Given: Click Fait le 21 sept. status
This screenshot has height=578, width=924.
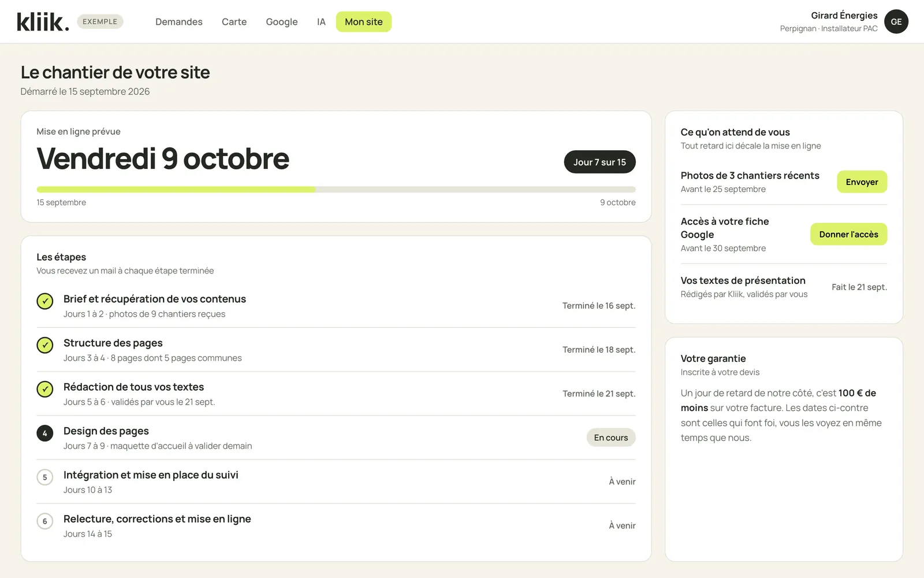Looking at the screenshot, I should click(859, 287).
